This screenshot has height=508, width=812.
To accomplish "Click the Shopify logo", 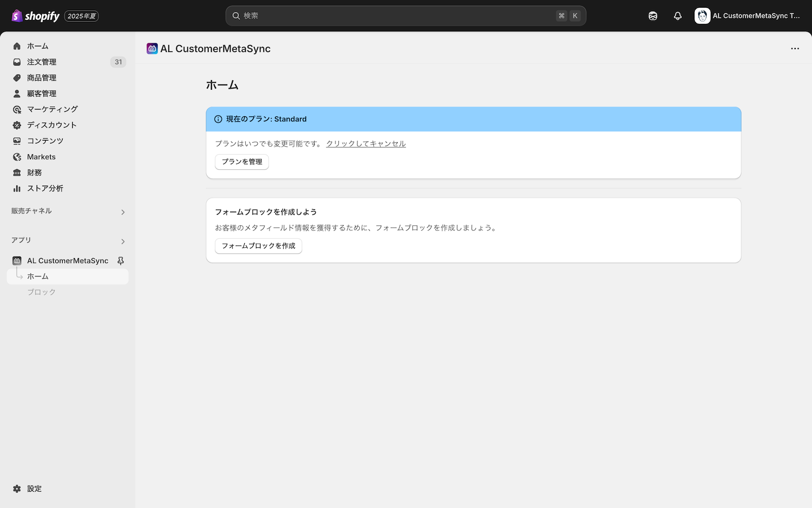I will [x=36, y=16].
